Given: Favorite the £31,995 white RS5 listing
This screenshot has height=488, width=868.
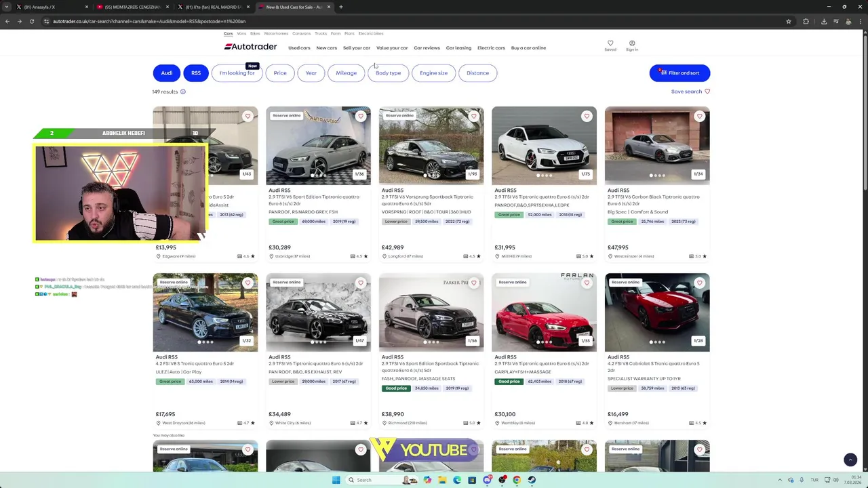Looking at the screenshot, I should [x=587, y=116].
